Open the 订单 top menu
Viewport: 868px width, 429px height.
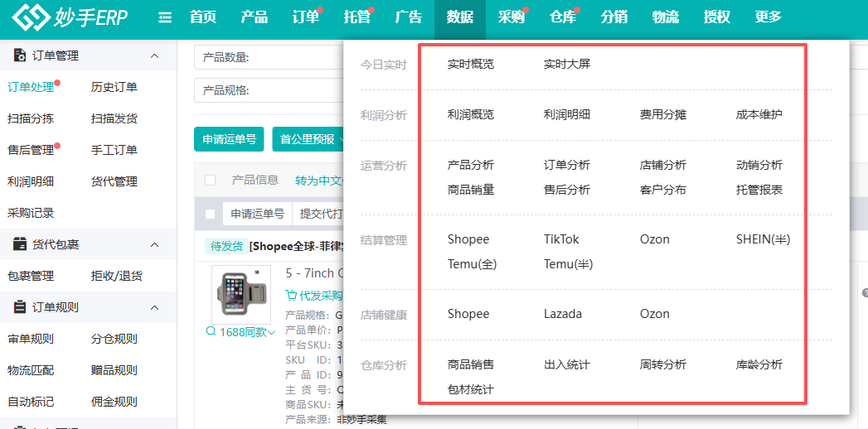pos(306,17)
